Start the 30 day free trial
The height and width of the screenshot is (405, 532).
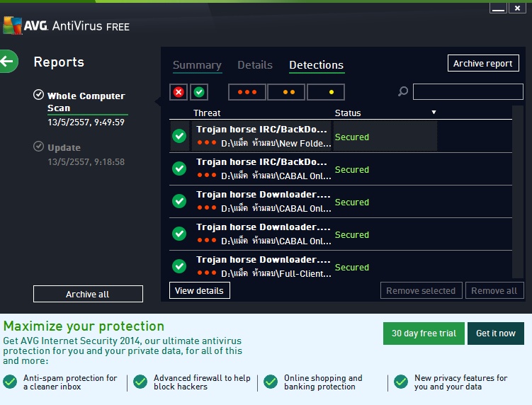coord(424,333)
